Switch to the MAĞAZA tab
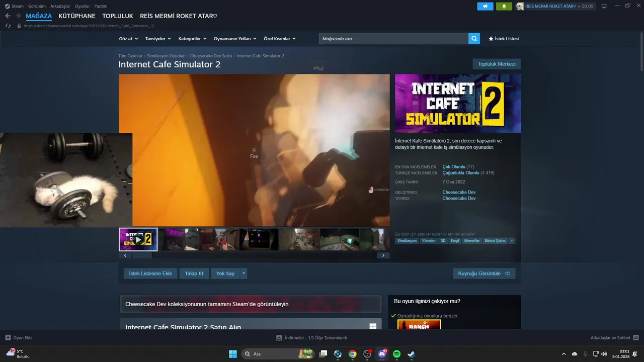The image size is (644, 362). [39, 16]
